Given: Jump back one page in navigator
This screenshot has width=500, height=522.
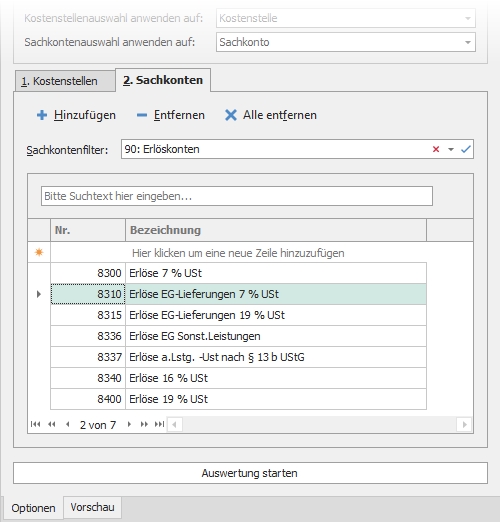Looking at the screenshot, I should (x=52, y=424).
